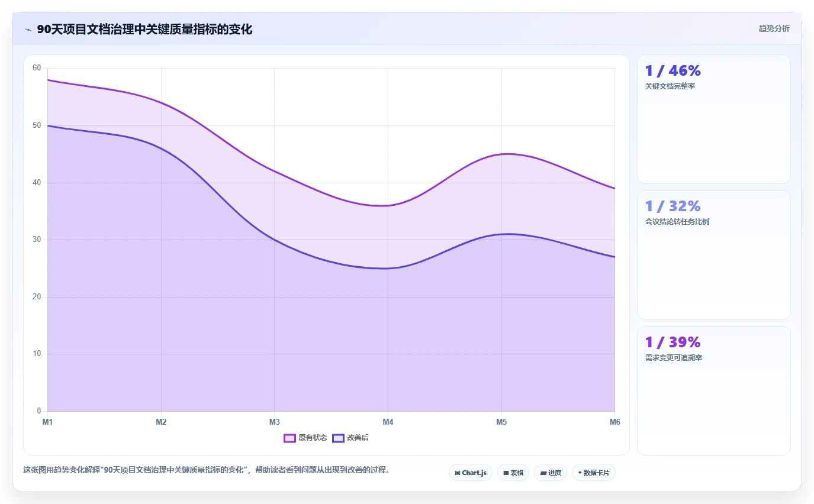Click the y-axis value 0
This screenshot has height=504, width=814.
[39, 411]
